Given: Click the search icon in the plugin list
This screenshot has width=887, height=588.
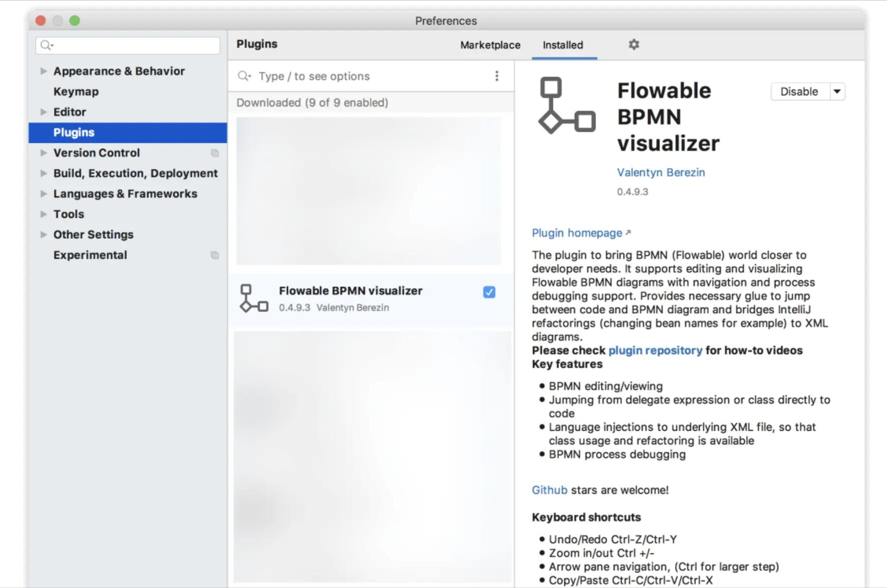Looking at the screenshot, I should point(244,76).
